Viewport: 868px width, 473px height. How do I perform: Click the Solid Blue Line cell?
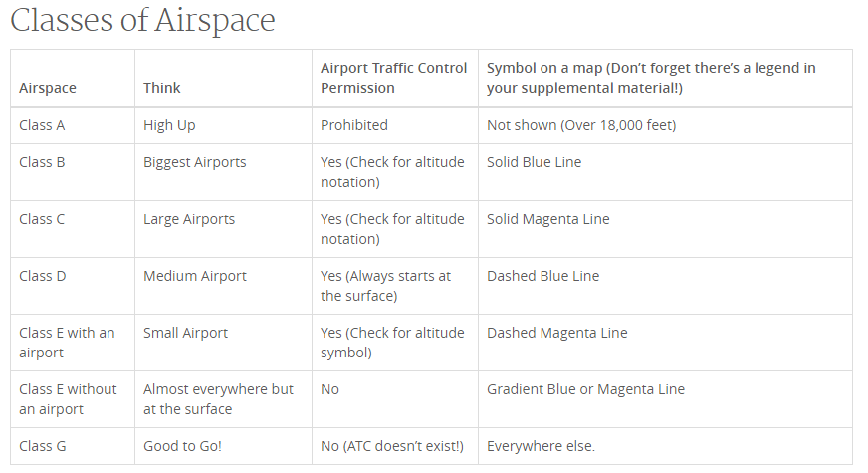pos(665,172)
